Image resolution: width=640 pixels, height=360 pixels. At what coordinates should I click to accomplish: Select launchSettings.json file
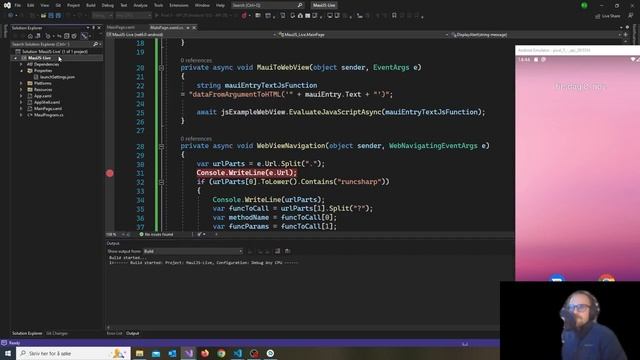point(57,77)
